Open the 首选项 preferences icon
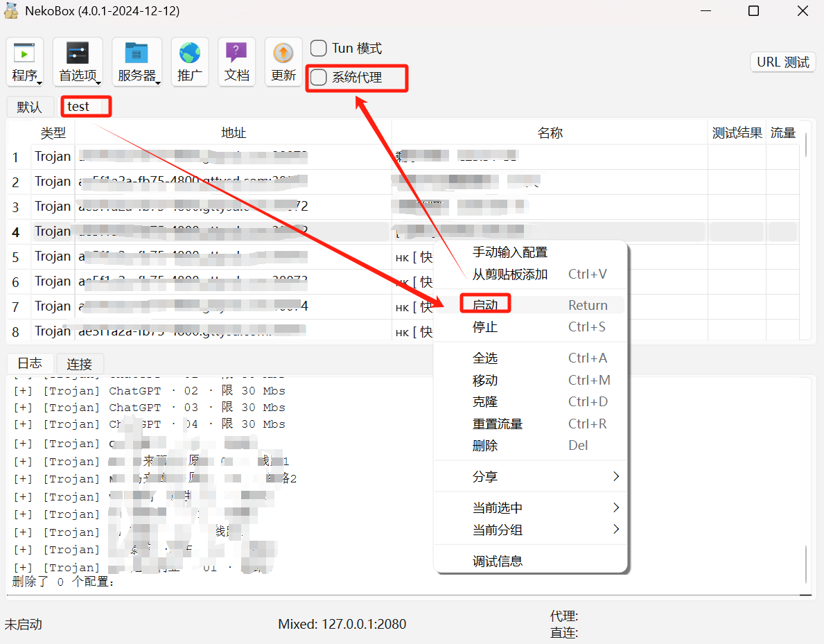 78,62
